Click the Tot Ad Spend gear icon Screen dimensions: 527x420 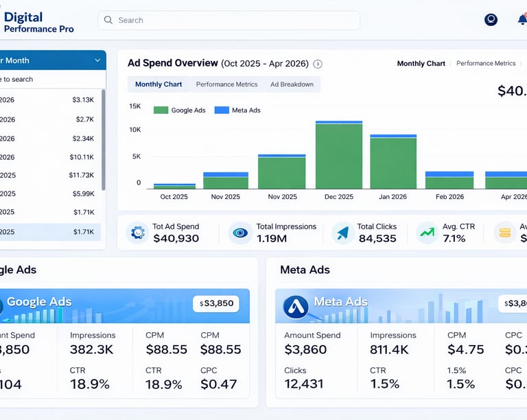point(137,233)
